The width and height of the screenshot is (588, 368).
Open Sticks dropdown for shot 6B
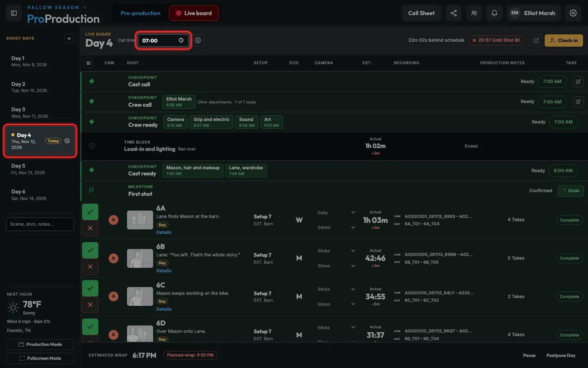pos(336,251)
